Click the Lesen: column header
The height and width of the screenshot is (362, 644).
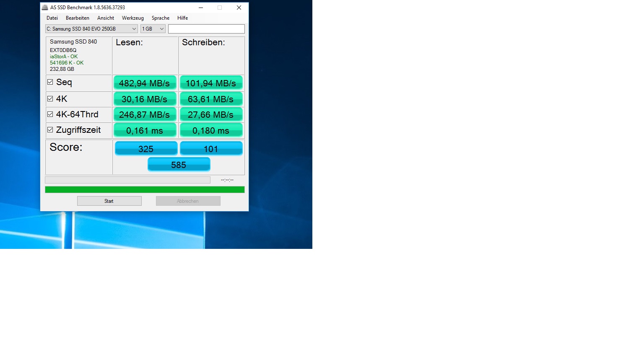tap(129, 42)
